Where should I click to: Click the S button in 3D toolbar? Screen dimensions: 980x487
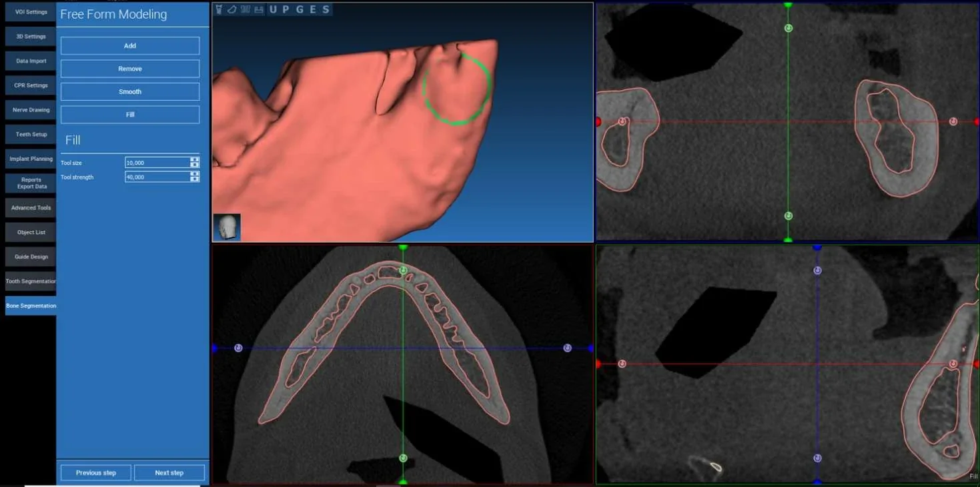click(x=326, y=9)
